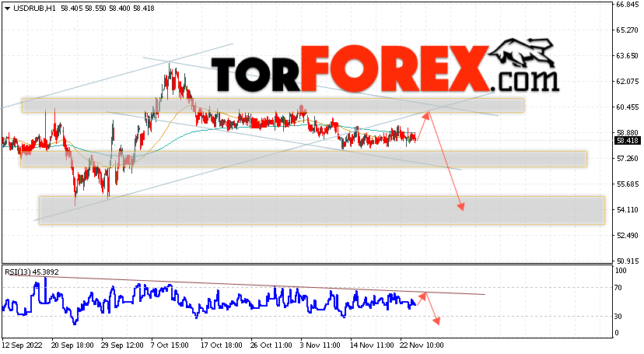Image resolution: width=644 pixels, height=354 pixels.
Task: Click the 3 Nov 11:00 time label
Action: point(320,345)
